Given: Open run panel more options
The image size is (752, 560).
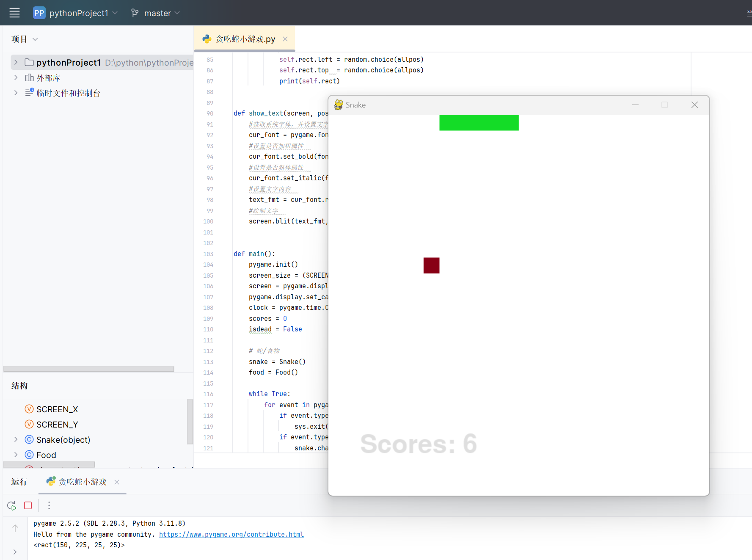Looking at the screenshot, I should tap(49, 505).
